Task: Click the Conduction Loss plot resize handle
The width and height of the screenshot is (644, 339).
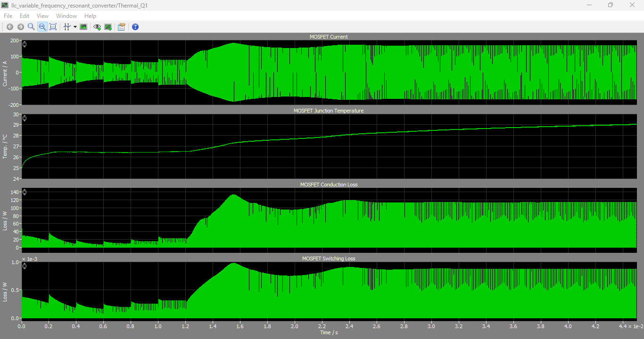Action: click(25, 192)
